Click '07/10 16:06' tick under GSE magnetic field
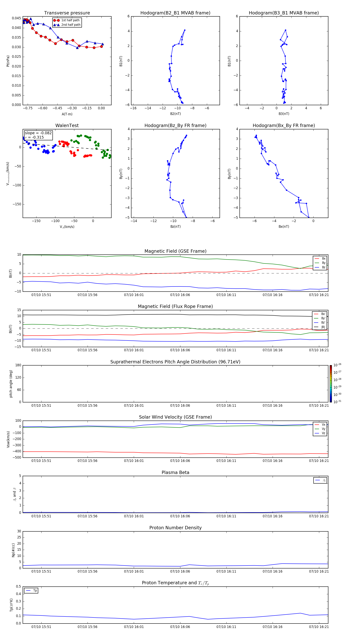 180,295
